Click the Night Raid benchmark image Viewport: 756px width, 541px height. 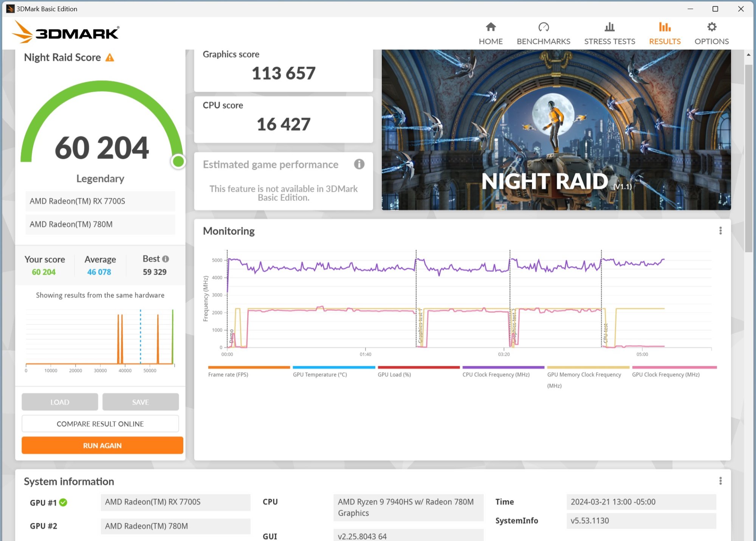[556, 130]
